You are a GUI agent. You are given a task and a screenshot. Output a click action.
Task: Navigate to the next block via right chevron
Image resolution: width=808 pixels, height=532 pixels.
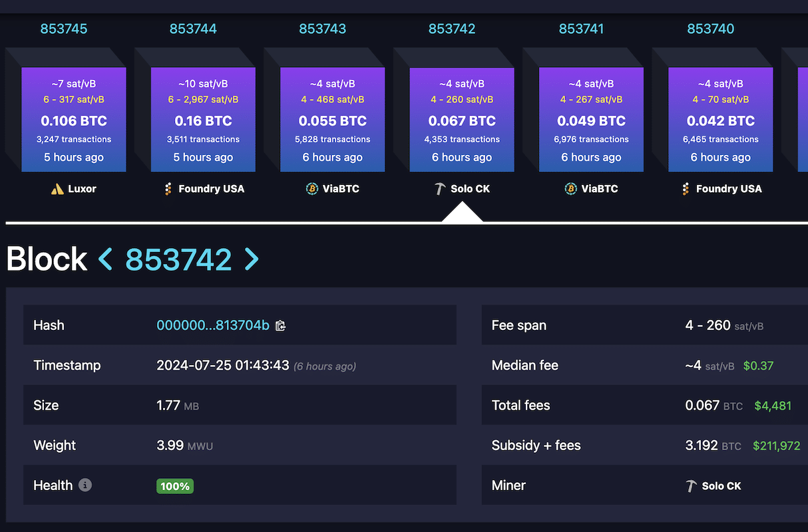(250, 259)
